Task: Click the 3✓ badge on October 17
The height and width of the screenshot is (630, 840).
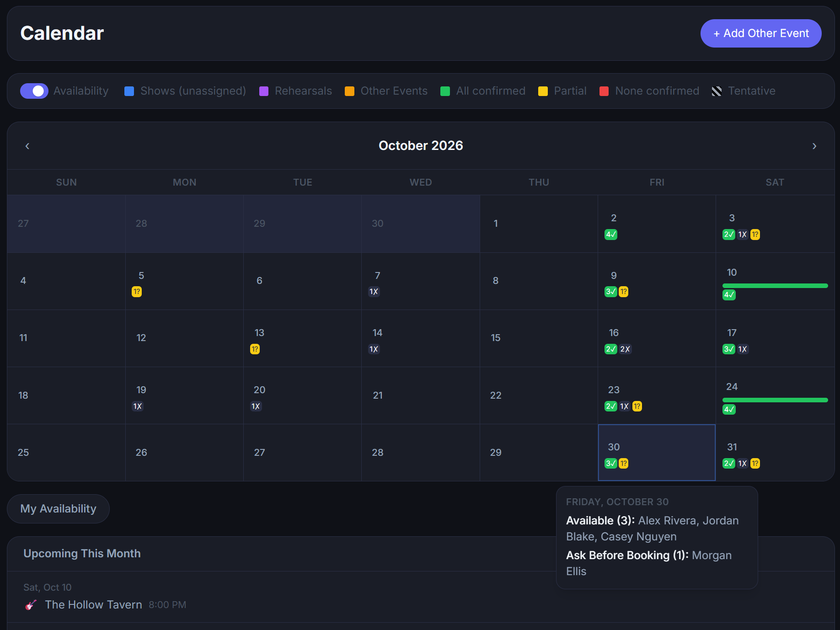Action: [729, 349]
